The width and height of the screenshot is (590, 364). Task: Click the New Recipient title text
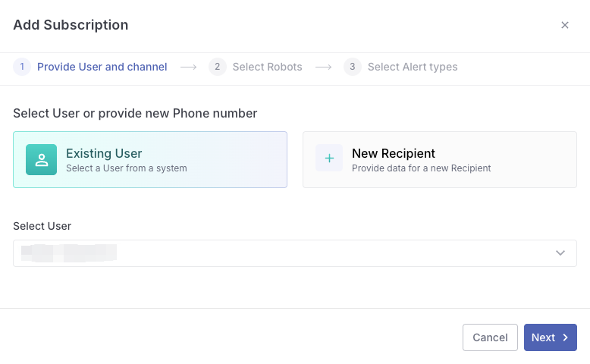394,153
